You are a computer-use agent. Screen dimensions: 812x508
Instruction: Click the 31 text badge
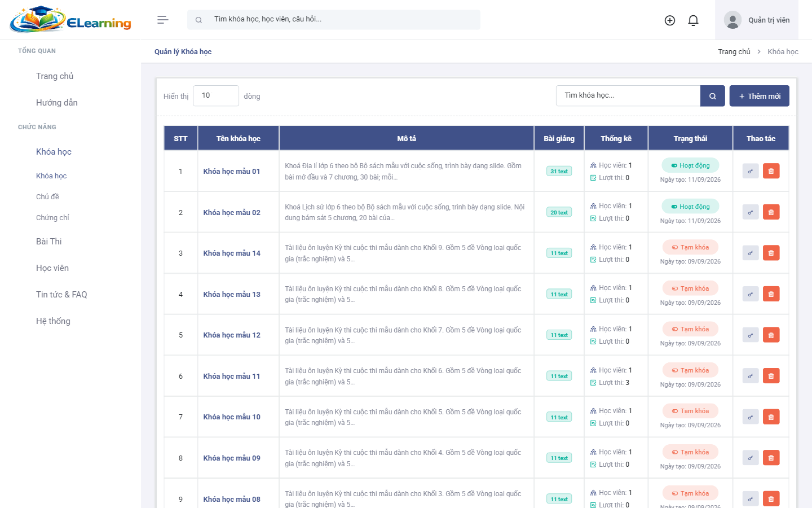click(559, 171)
